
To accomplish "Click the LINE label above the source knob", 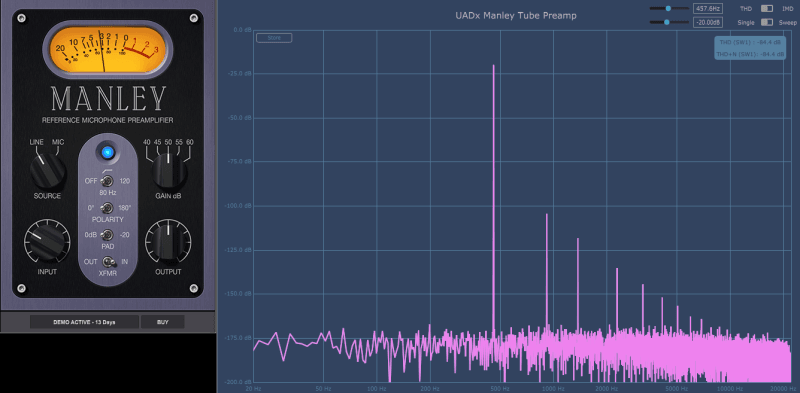I will pos(37,141).
